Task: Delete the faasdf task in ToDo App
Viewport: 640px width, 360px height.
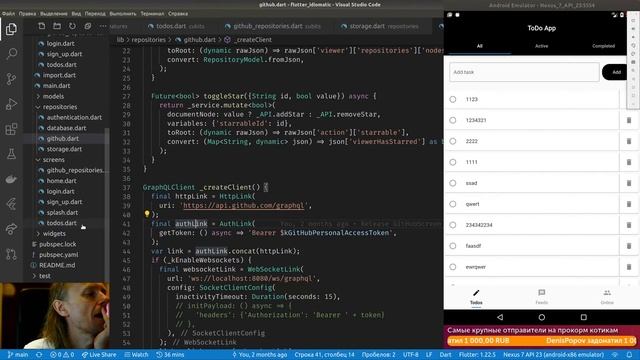Action: pyautogui.click(x=629, y=246)
